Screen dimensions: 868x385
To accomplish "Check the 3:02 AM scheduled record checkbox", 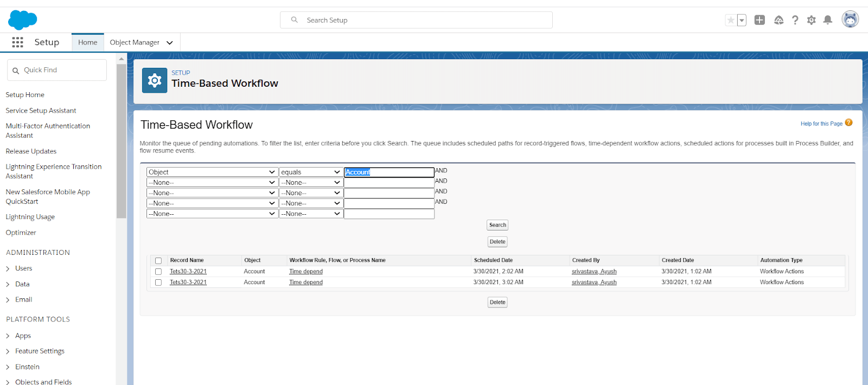I will click(158, 283).
